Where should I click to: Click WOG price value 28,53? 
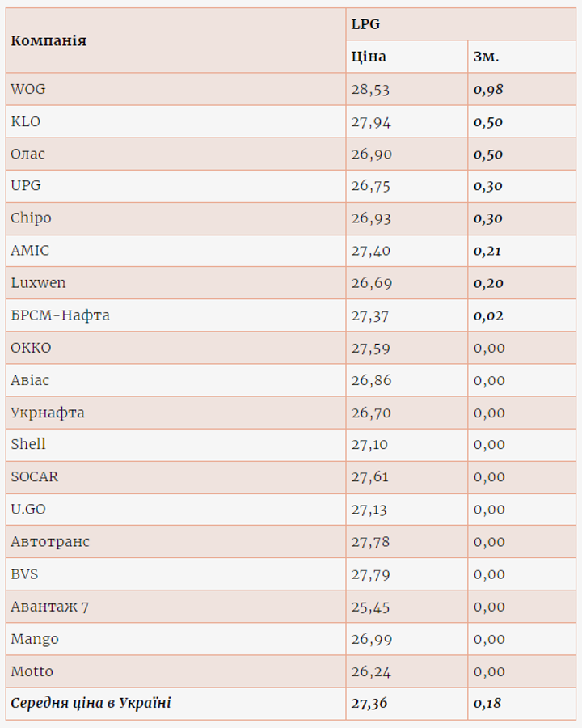(370, 89)
